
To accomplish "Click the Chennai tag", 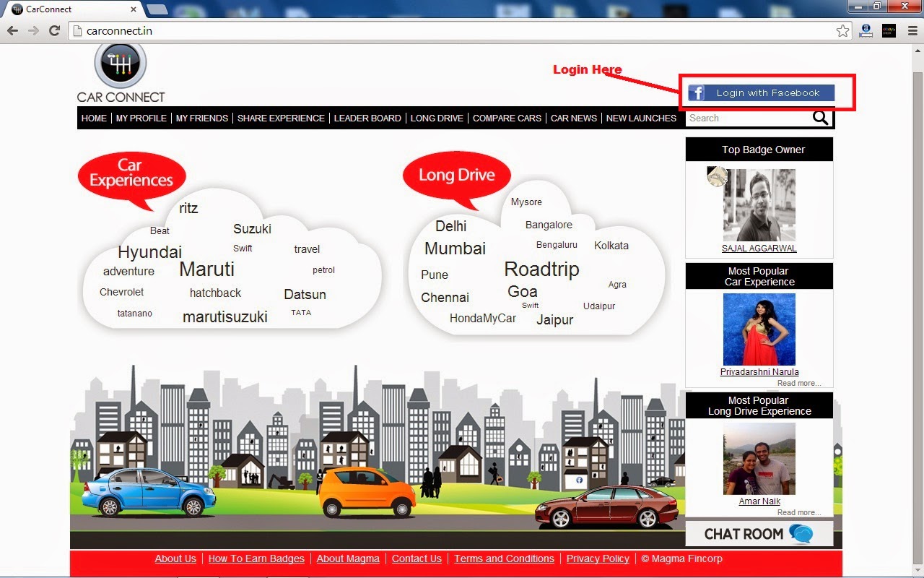I will click(x=445, y=298).
